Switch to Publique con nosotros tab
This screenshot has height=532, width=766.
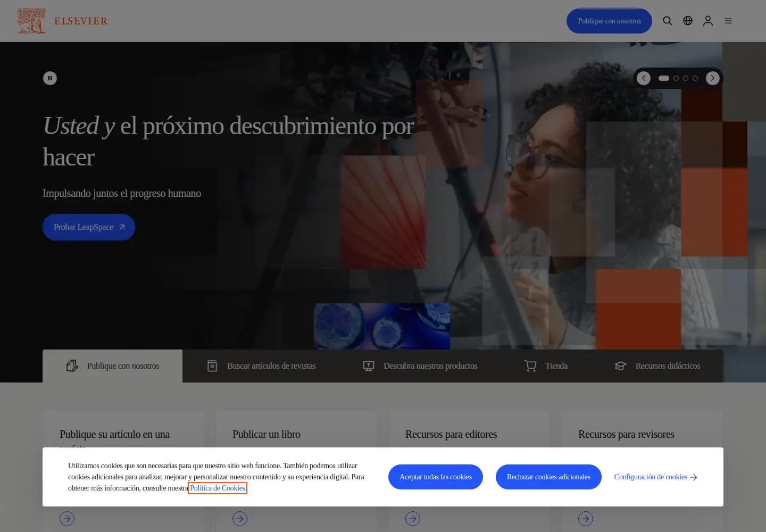point(112,366)
